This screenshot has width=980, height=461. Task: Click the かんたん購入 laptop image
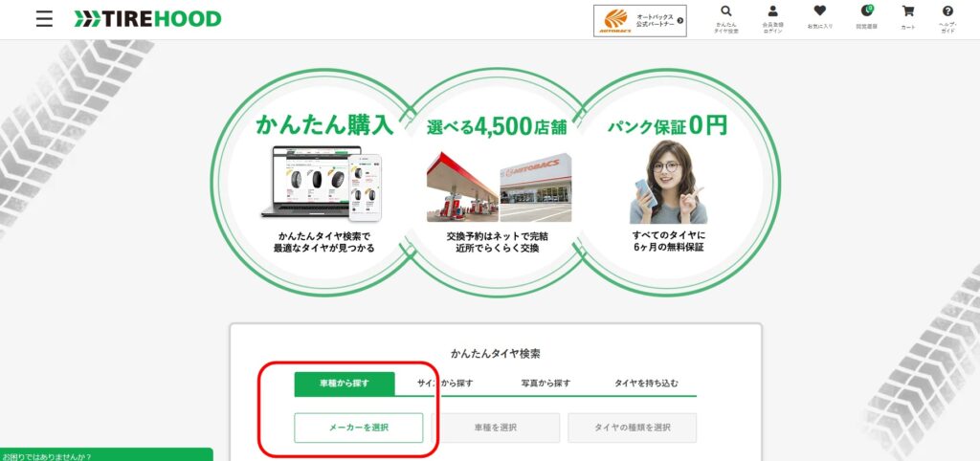322,184
